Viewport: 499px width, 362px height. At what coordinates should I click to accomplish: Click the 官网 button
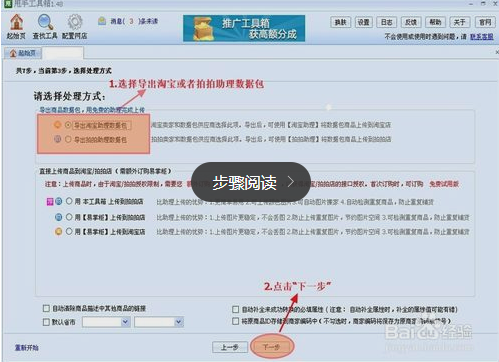point(485,22)
